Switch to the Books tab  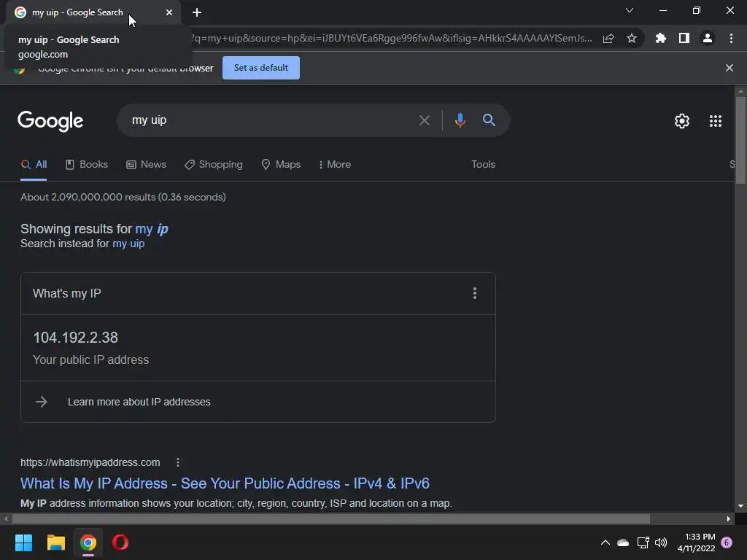[87, 165]
